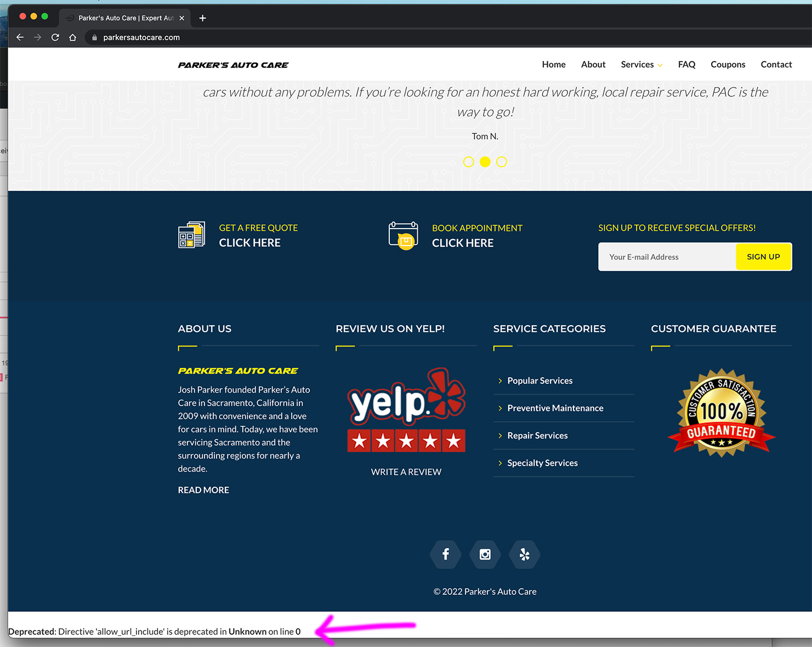The height and width of the screenshot is (647, 812).
Task: Open Repair Services category
Action: click(x=537, y=435)
